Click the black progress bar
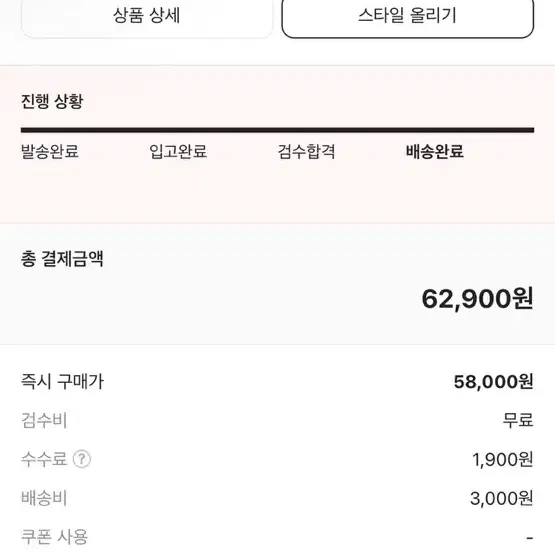This screenshot has height=555, width=555. pos(278,130)
